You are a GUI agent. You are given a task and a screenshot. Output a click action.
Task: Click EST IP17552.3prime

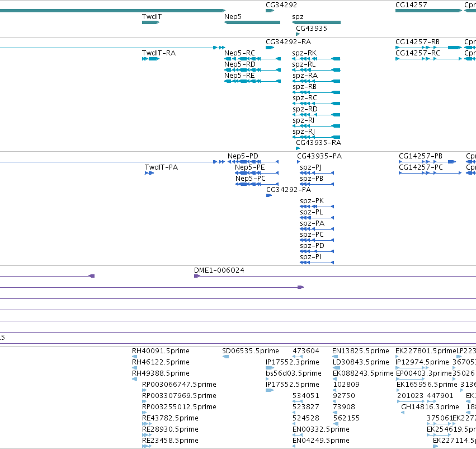coord(293,362)
